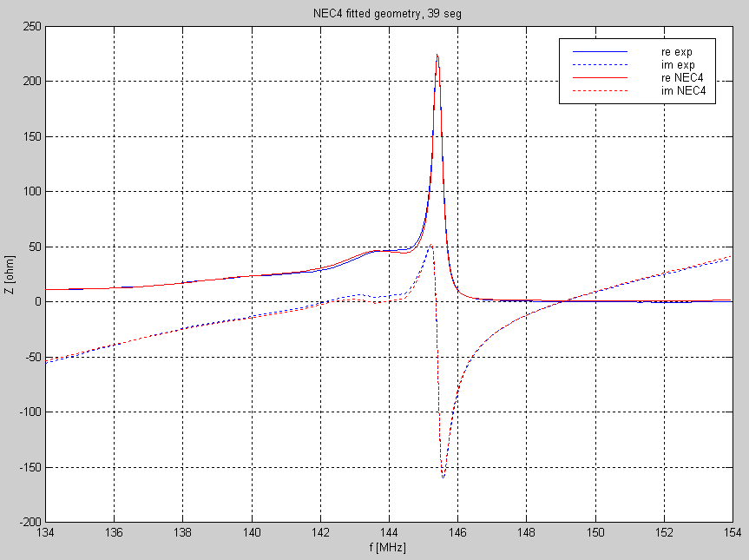This screenshot has height=560, width=749.
Task: Click the y-axis tick label -200
Action: coord(30,523)
